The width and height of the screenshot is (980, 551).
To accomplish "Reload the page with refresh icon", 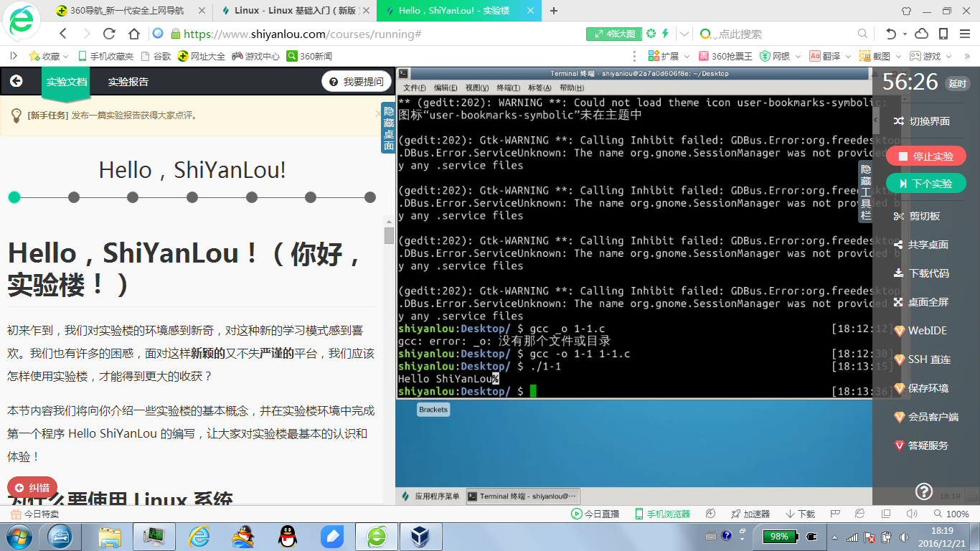I will tap(109, 34).
